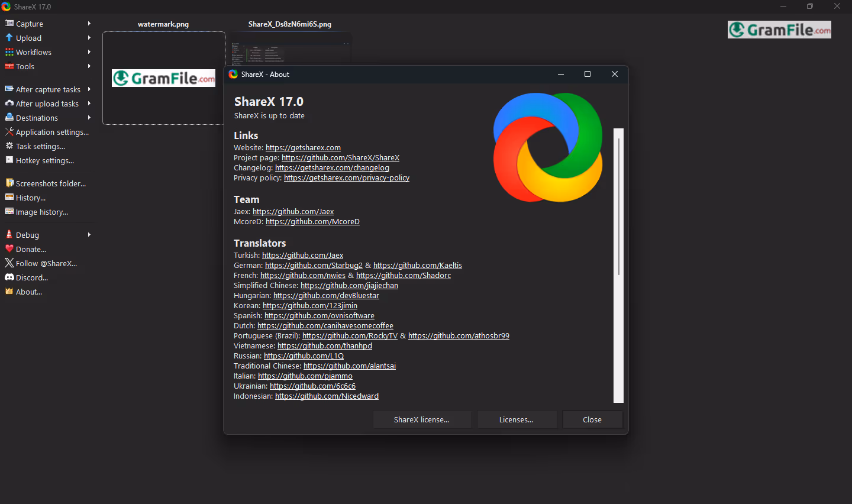Screen dimensions: 852x504
Task: Expand the Tools submenu arrow
Action: click(x=89, y=66)
